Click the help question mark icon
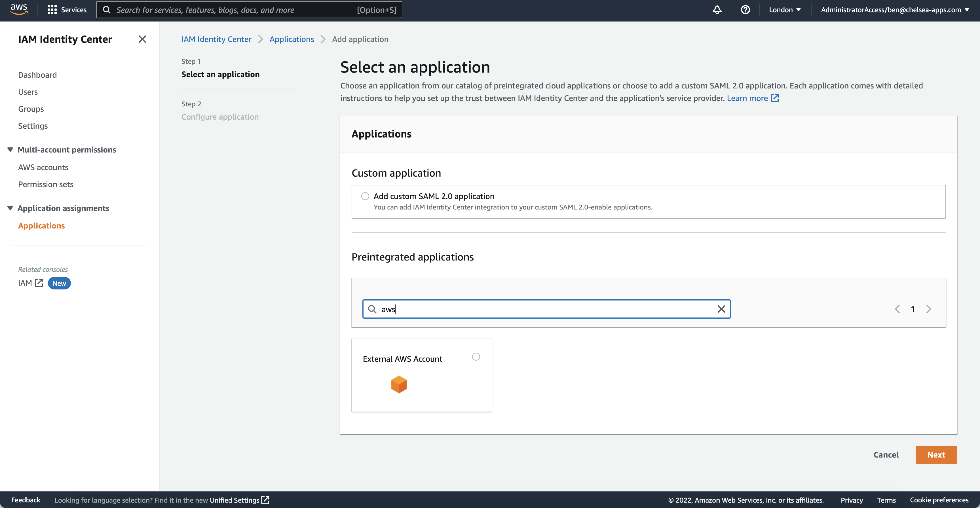Viewport: 980px width, 508px height. point(745,10)
